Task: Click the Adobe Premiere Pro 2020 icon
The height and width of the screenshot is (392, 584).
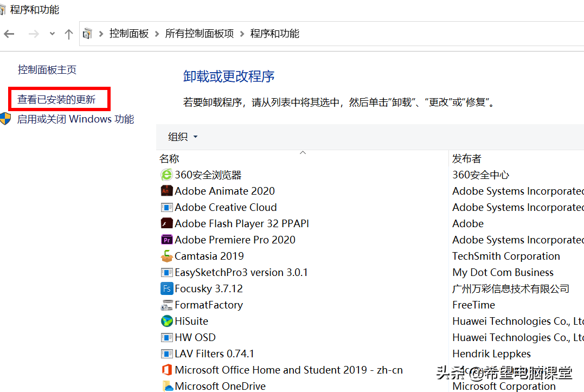Action: click(166, 240)
